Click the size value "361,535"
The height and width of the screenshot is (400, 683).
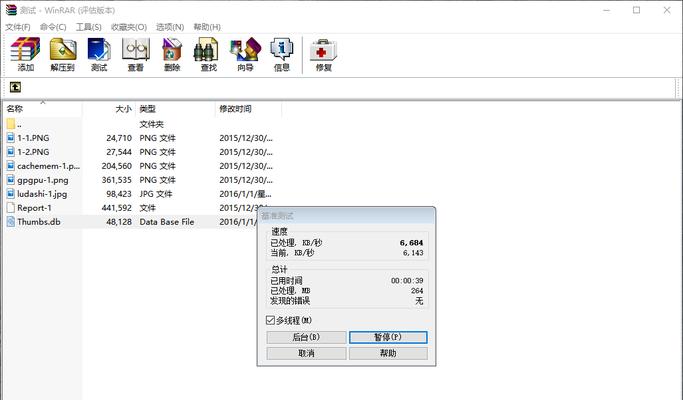(116, 180)
